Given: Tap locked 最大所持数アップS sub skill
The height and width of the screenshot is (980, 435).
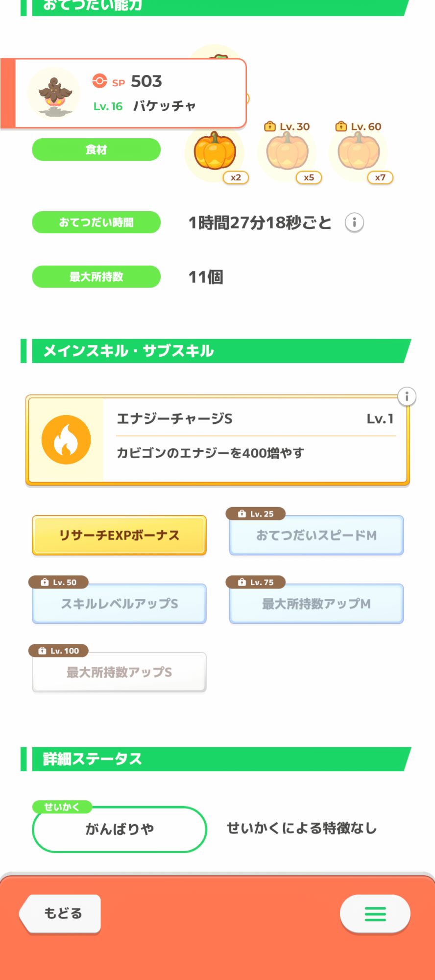Looking at the screenshot, I should [119, 672].
